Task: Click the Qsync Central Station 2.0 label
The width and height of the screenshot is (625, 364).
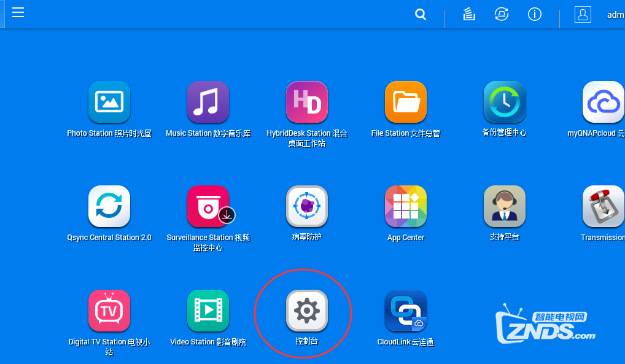Action: coord(109,238)
